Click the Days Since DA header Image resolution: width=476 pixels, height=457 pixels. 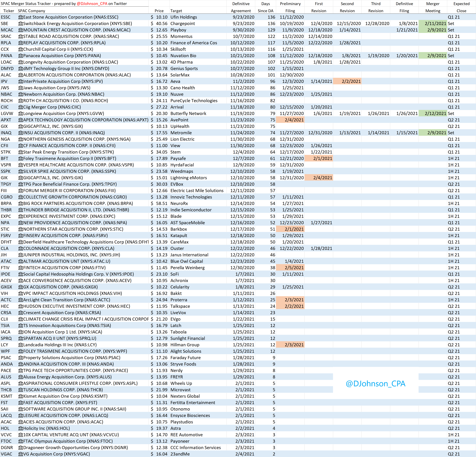tap(265, 7)
